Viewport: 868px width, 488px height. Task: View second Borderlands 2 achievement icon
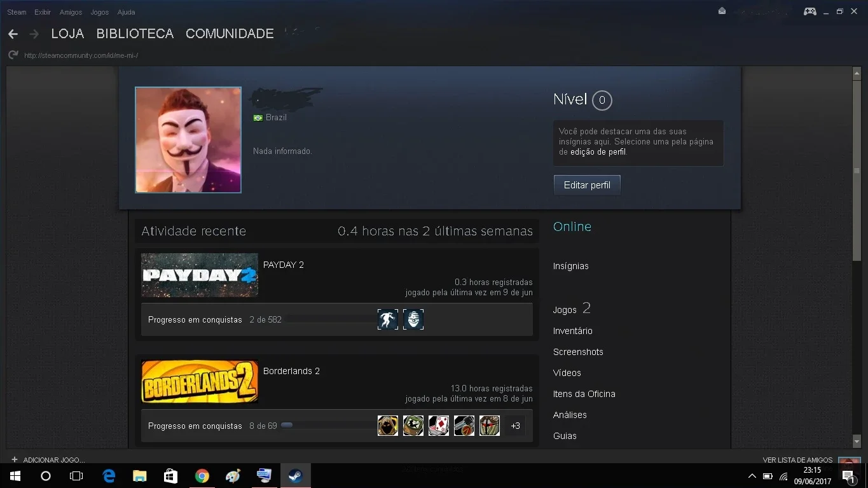pos(413,426)
